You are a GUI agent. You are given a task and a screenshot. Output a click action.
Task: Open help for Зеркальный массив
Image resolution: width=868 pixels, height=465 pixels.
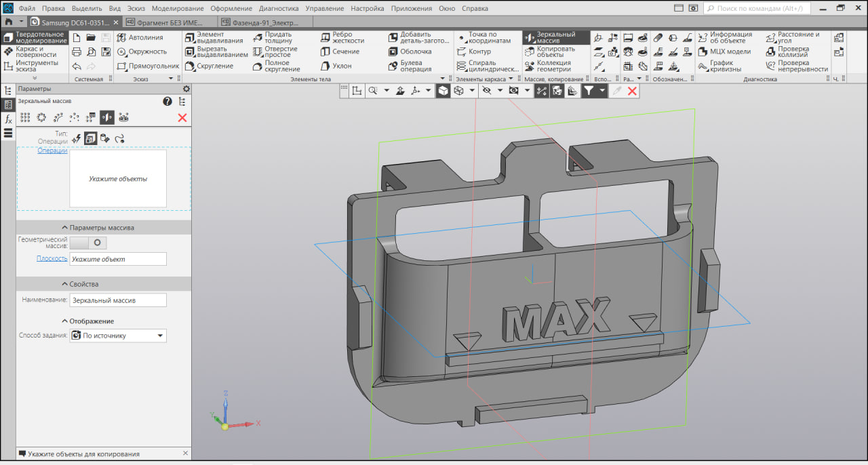[167, 101]
